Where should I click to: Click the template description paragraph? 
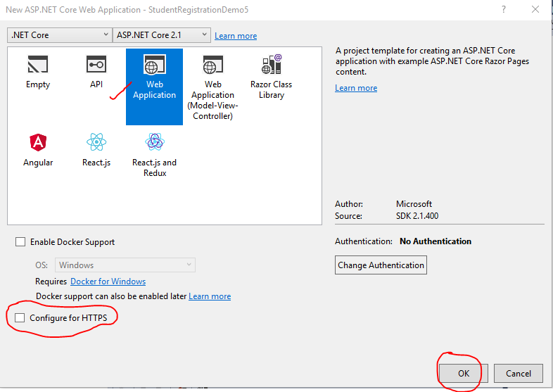[x=432, y=61]
